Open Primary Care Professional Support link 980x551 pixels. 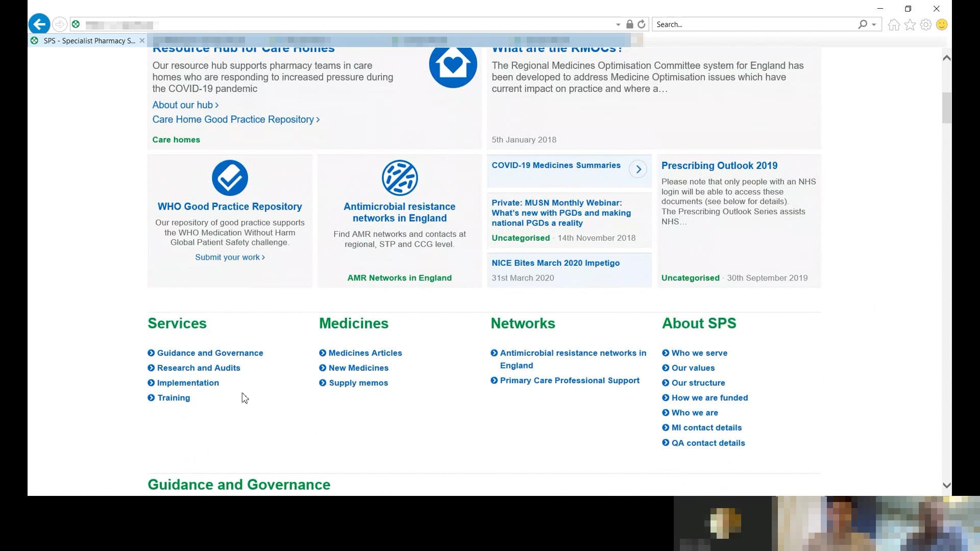[569, 380]
